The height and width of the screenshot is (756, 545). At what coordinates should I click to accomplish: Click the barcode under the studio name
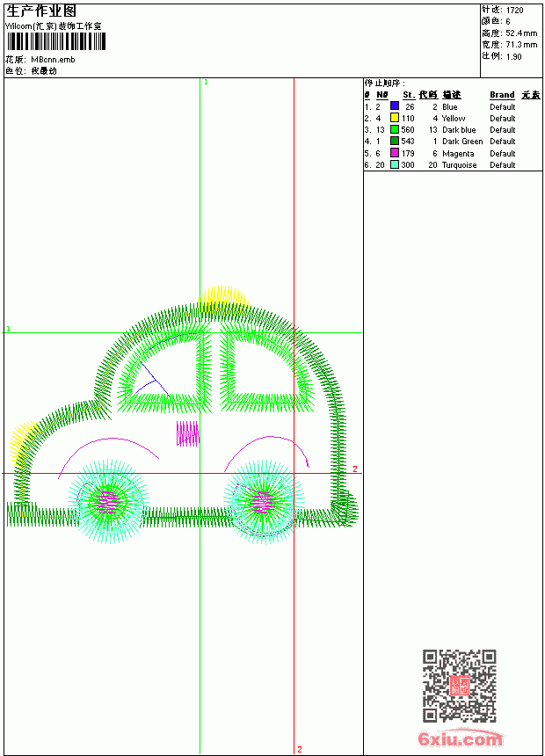[x=56, y=41]
